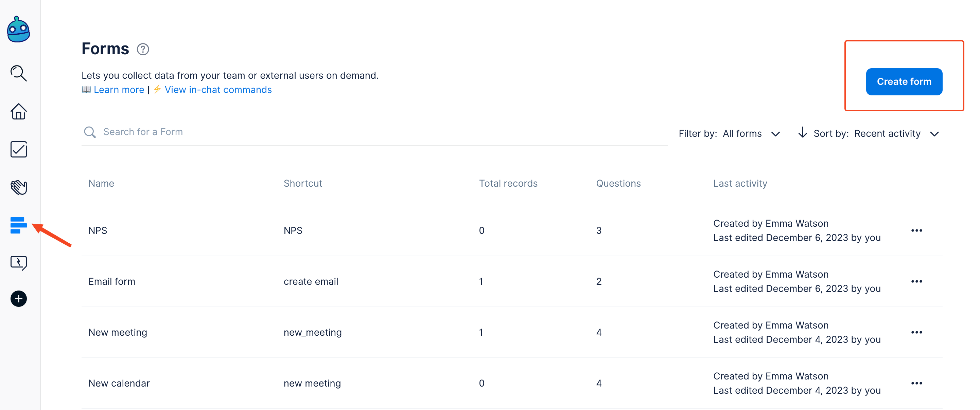Click the black plus add icon
This screenshot has width=980, height=410.
click(18, 299)
